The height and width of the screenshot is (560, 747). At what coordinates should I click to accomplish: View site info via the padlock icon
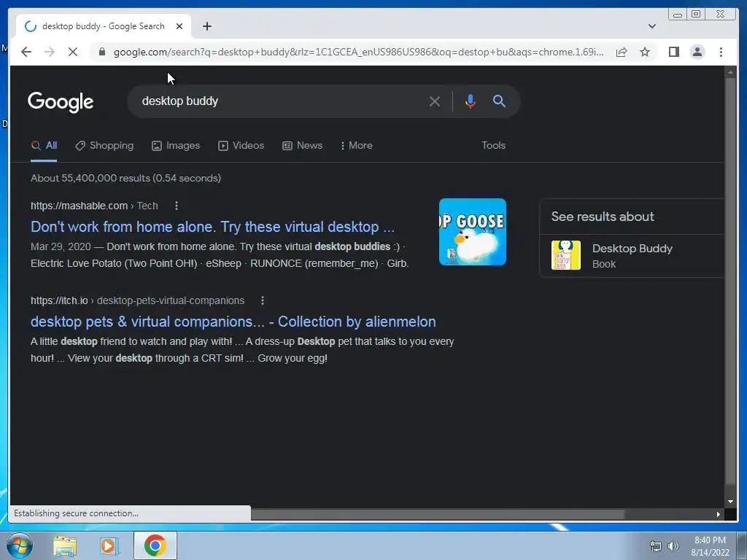[101, 52]
